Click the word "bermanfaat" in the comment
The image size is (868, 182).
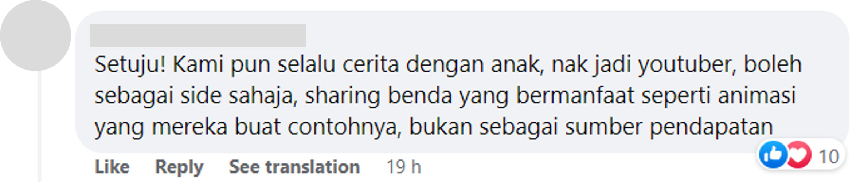click(575, 96)
